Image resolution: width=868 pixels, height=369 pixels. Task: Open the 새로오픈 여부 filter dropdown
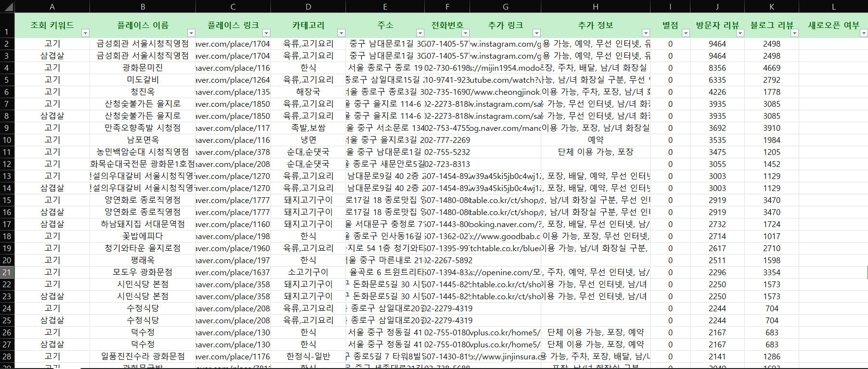(864, 33)
